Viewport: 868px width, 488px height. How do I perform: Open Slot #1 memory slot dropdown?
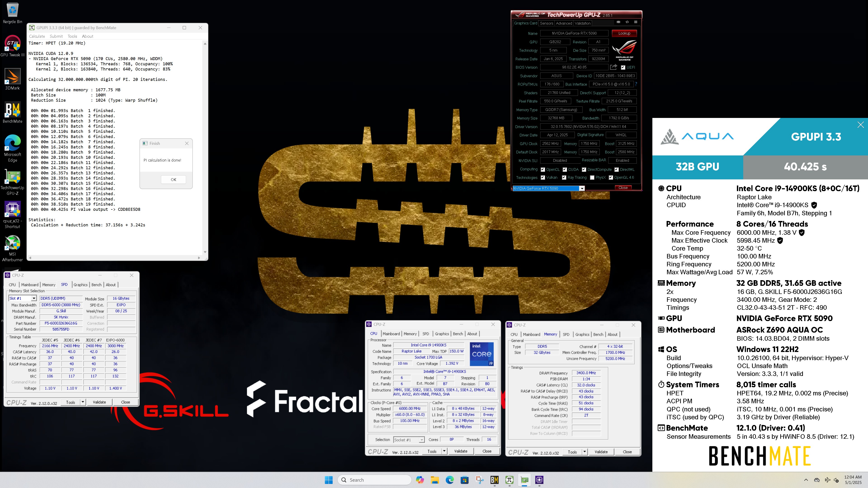(34, 298)
